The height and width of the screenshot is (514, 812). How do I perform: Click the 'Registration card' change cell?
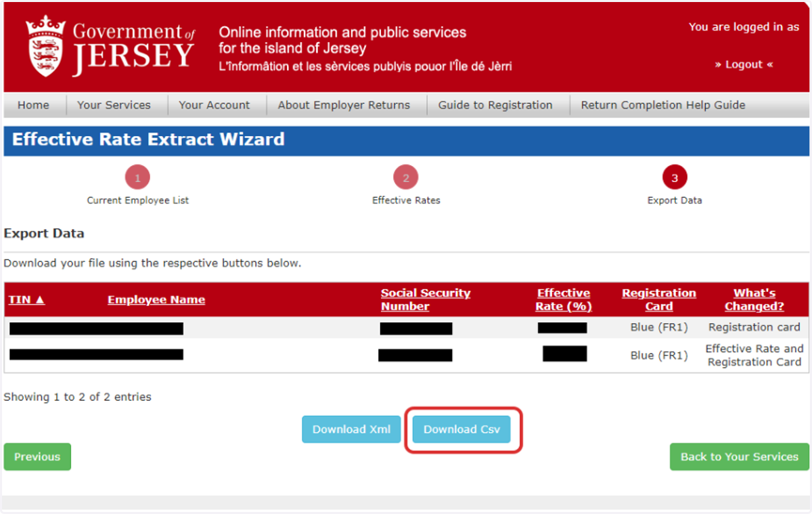point(754,327)
